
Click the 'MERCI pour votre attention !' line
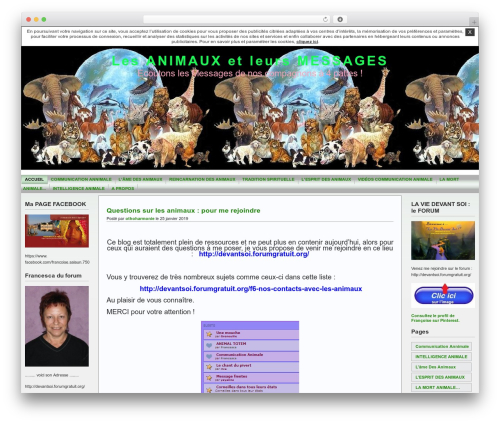click(150, 312)
